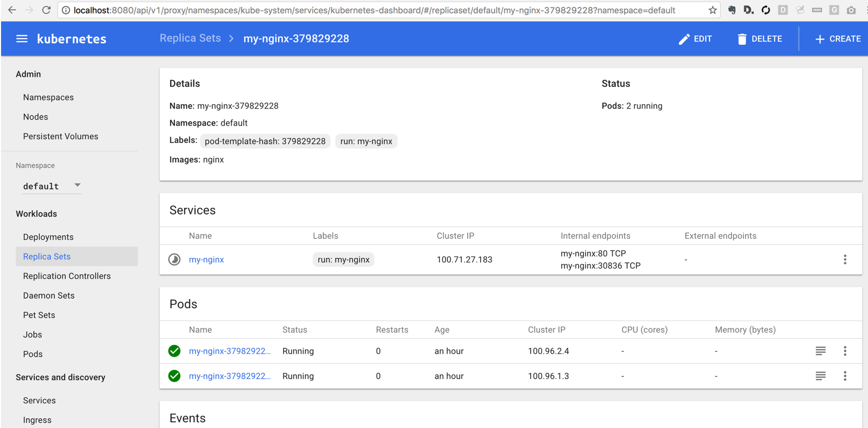Viewport: 868px width, 428px height.
Task: Click the Admin section heading
Action: (x=28, y=74)
